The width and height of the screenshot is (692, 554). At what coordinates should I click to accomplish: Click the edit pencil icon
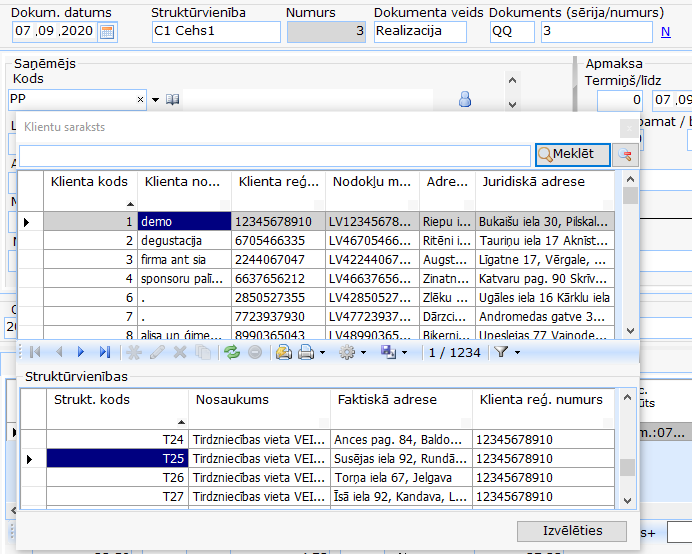click(x=157, y=352)
